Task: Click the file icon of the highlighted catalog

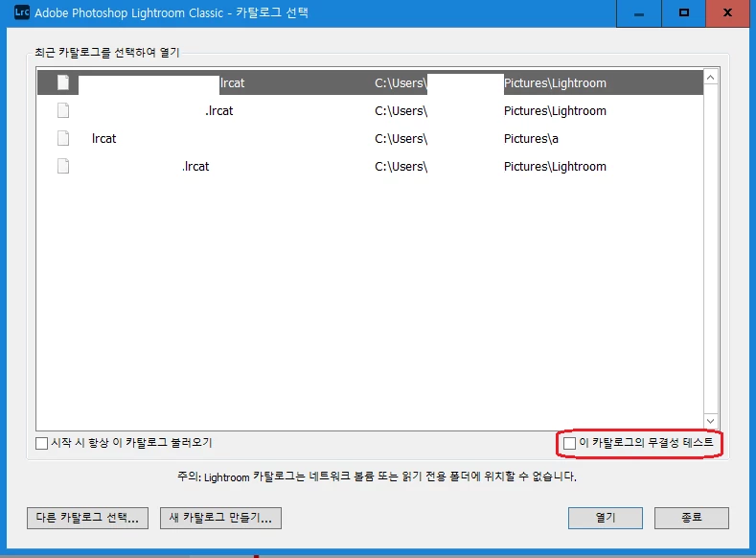Action: (63, 82)
